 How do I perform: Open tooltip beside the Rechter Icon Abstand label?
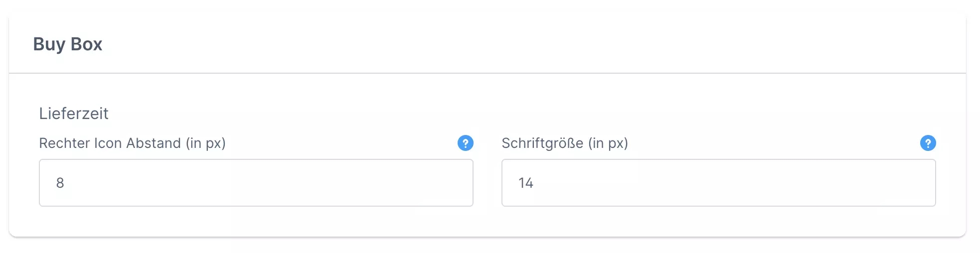(465, 143)
